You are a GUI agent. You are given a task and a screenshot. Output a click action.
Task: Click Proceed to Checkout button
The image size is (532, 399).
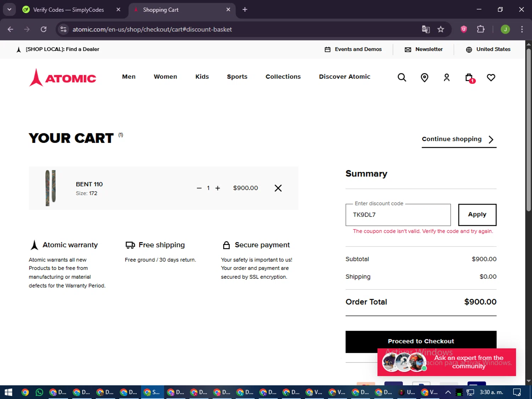pos(421,342)
